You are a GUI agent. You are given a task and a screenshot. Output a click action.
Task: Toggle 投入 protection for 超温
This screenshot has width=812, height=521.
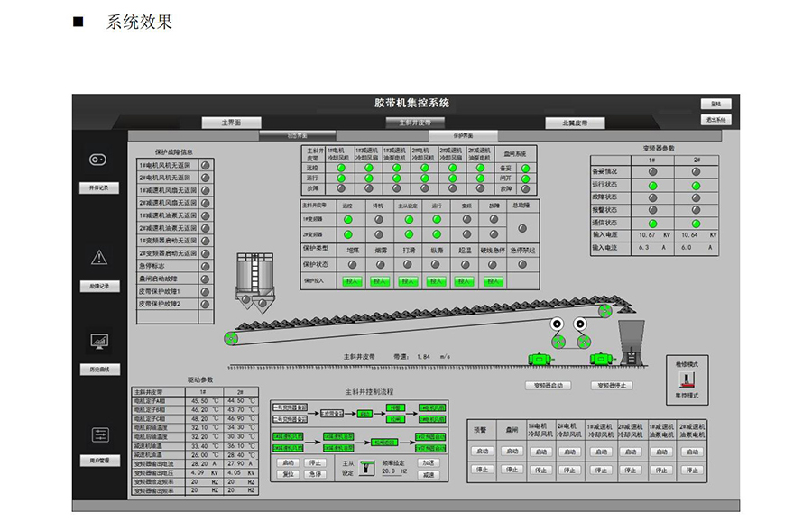pyautogui.click(x=464, y=281)
